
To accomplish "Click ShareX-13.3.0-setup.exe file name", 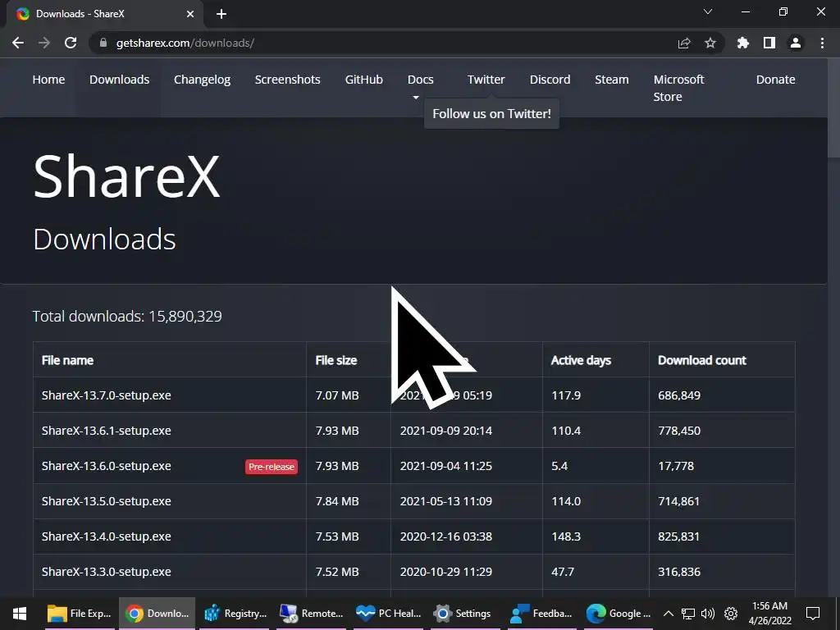I will (x=106, y=572).
